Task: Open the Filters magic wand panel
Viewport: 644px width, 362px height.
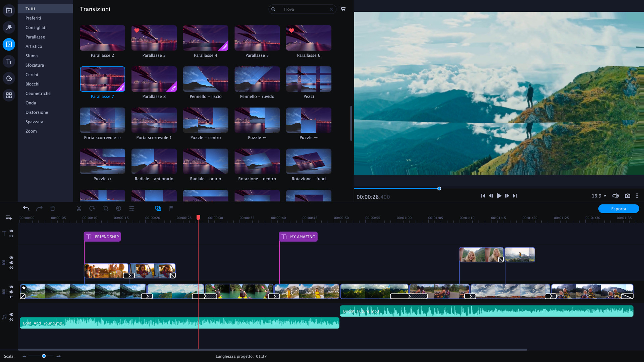Action: [x=9, y=27]
